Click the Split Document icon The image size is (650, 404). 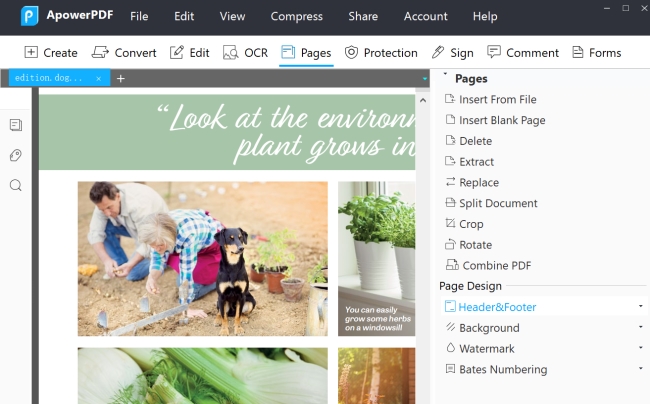pos(450,202)
